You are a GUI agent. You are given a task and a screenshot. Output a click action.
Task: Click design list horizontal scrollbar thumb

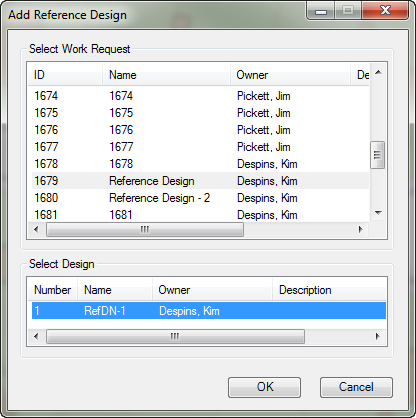click(x=175, y=336)
